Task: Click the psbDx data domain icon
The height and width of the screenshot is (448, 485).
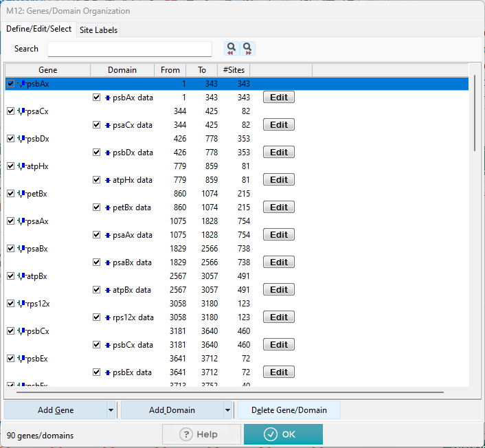Action: [108, 153]
